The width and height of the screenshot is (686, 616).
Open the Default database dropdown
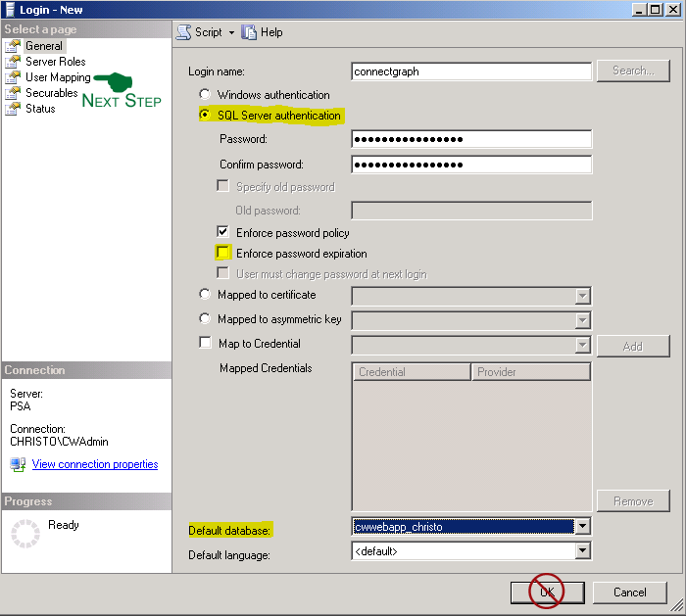click(583, 527)
